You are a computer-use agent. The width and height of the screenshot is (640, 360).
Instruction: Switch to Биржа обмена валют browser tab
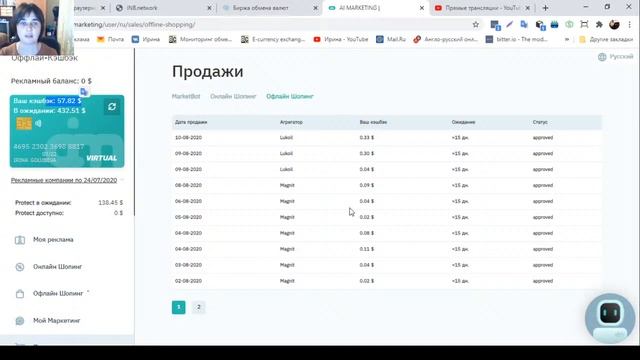[269, 8]
